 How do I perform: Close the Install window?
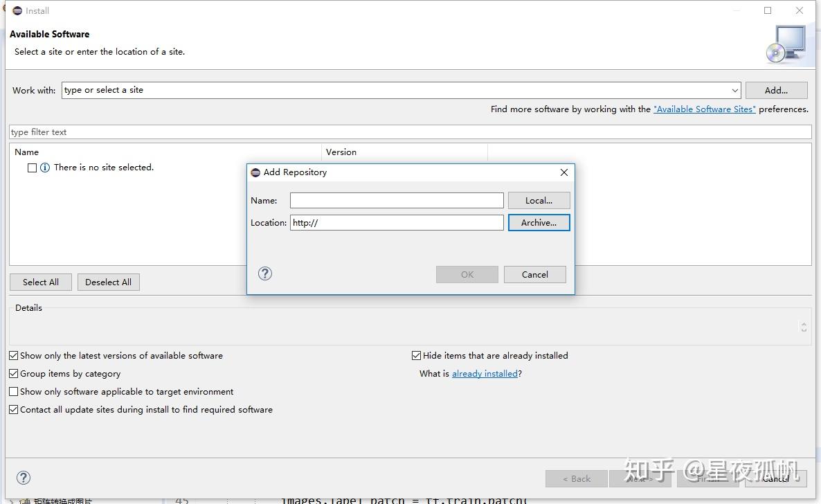click(x=800, y=10)
